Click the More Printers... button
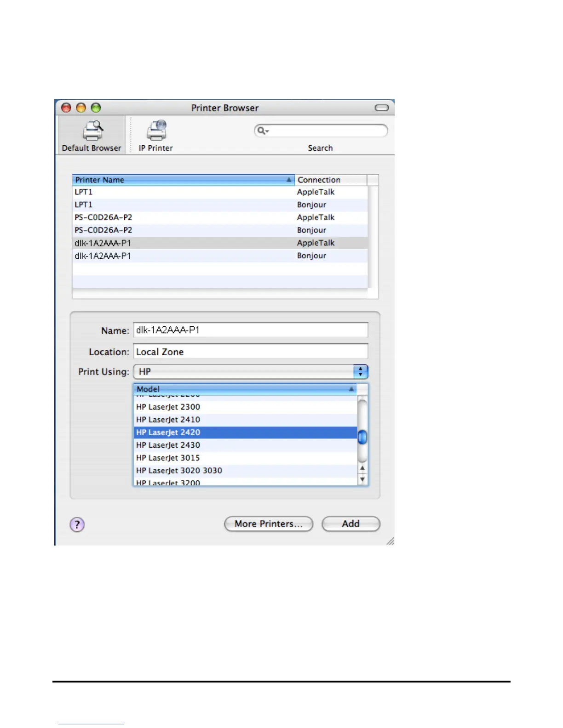This screenshot has height=728, width=563. [x=269, y=524]
